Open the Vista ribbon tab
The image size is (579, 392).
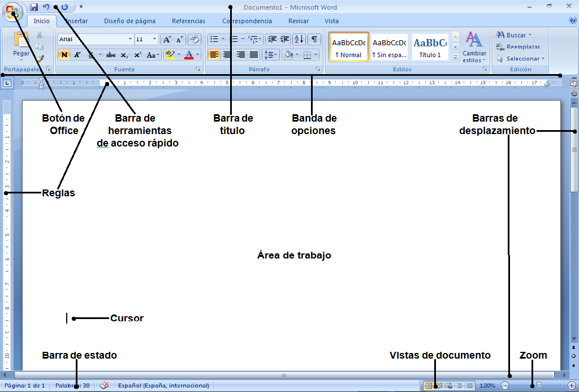coord(331,20)
